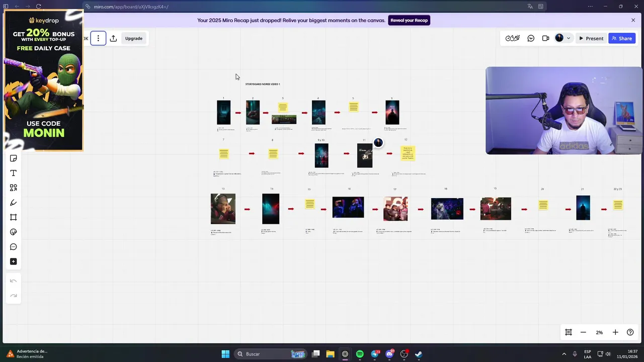Open the Windows Start menu
Image resolution: width=644 pixels, height=362 pixels.
click(225, 354)
